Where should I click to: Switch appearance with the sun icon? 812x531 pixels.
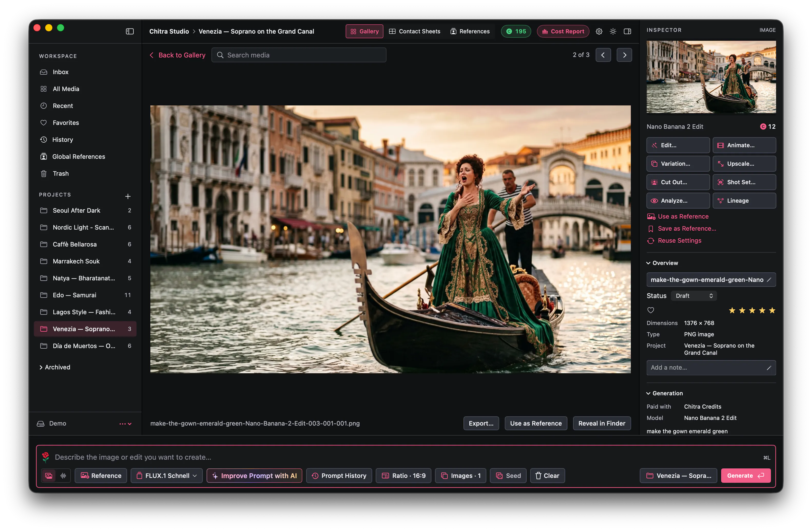click(613, 31)
